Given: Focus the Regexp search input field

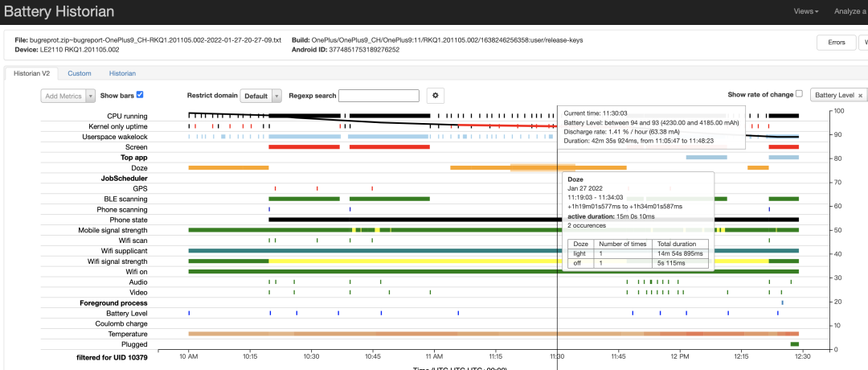Looking at the screenshot, I should pos(379,96).
